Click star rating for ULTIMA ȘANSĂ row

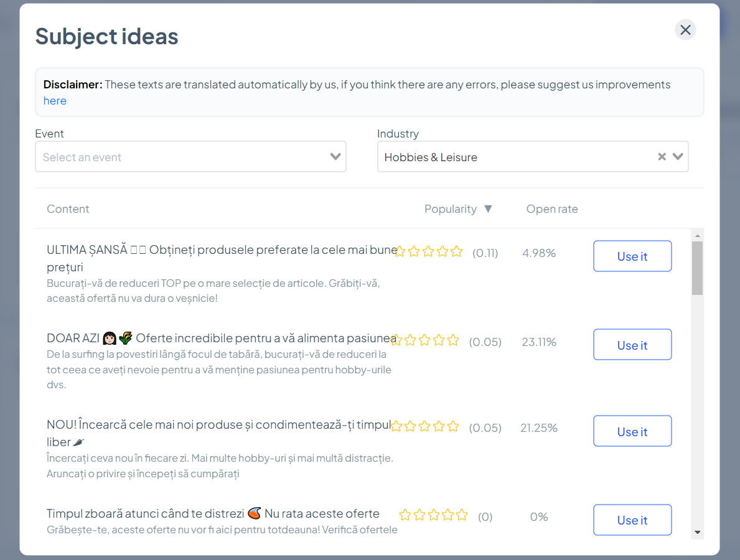428,252
